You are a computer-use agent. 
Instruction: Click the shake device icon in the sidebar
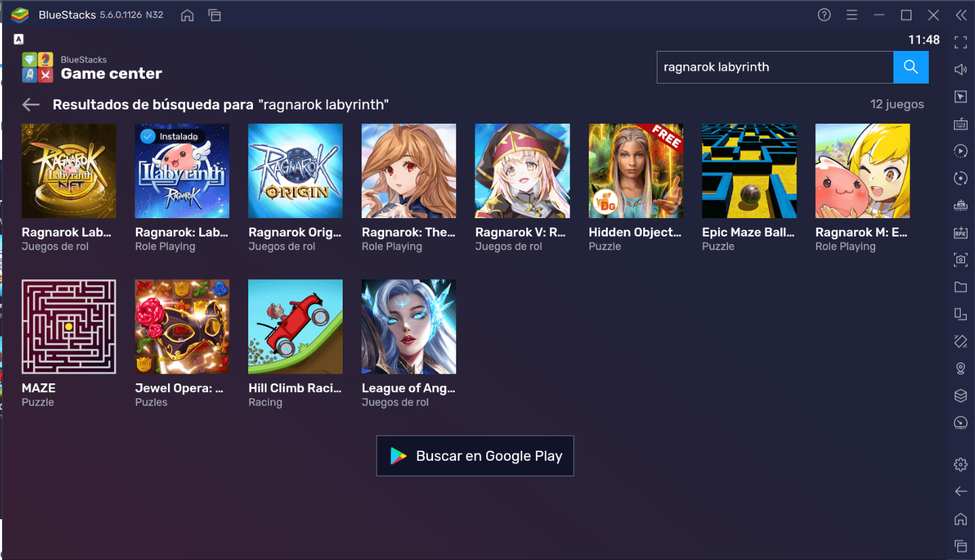[x=961, y=341]
